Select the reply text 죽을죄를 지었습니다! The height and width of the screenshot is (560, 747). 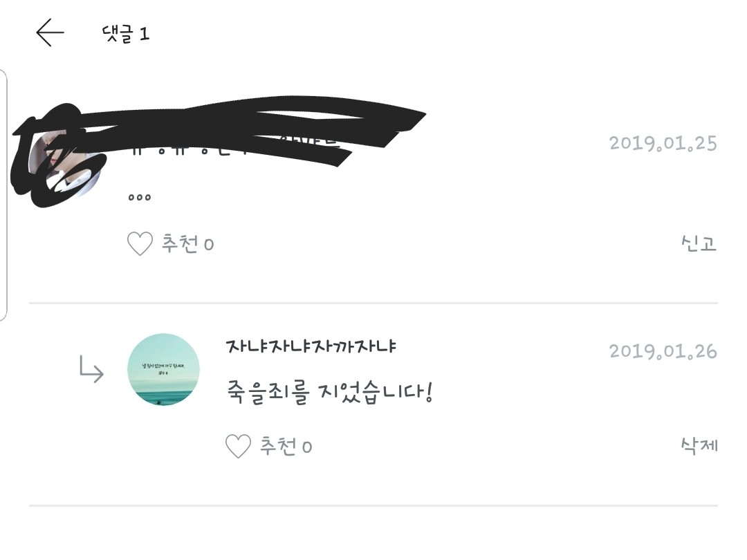(x=329, y=393)
